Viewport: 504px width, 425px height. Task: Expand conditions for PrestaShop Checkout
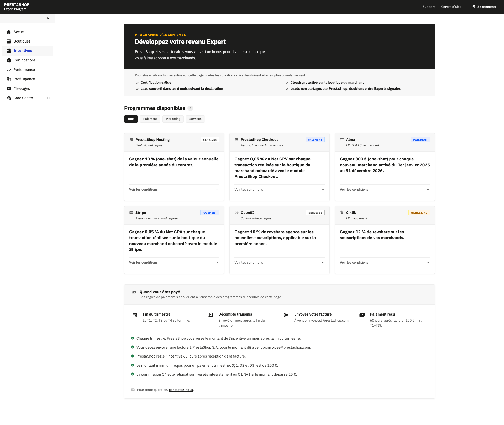pyautogui.click(x=279, y=190)
